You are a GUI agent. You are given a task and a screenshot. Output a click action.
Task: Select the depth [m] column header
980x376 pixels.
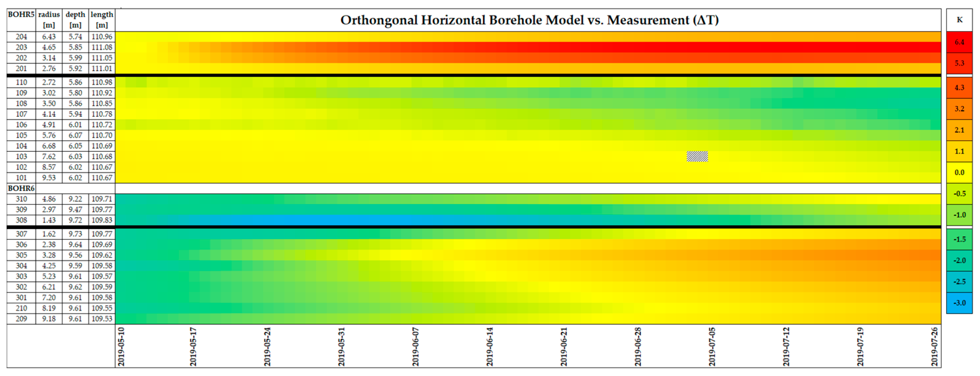pos(75,20)
